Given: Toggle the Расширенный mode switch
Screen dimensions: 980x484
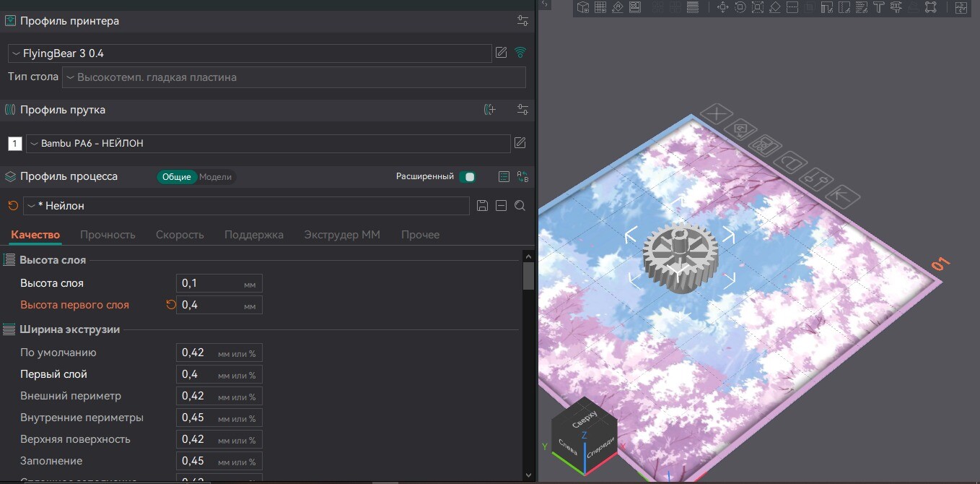Looking at the screenshot, I should coord(468,177).
